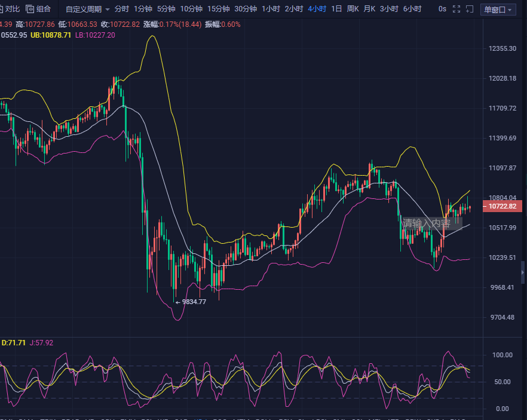The height and width of the screenshot is (420, 527).
Task: Click the KDJ J:57.92 value
Action: (x=41, y=343)
